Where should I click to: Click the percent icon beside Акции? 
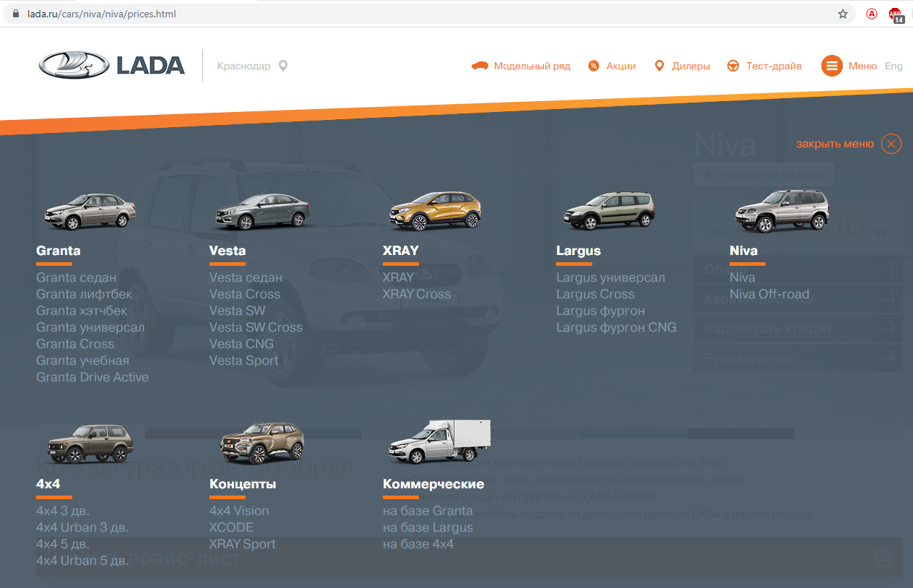(x=594, y=66)
